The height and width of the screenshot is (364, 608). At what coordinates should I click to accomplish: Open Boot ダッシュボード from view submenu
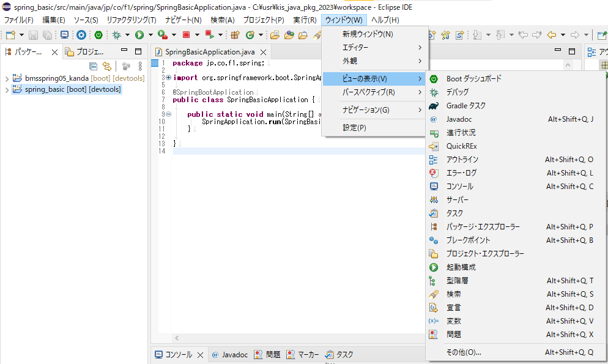coord(473,78)
